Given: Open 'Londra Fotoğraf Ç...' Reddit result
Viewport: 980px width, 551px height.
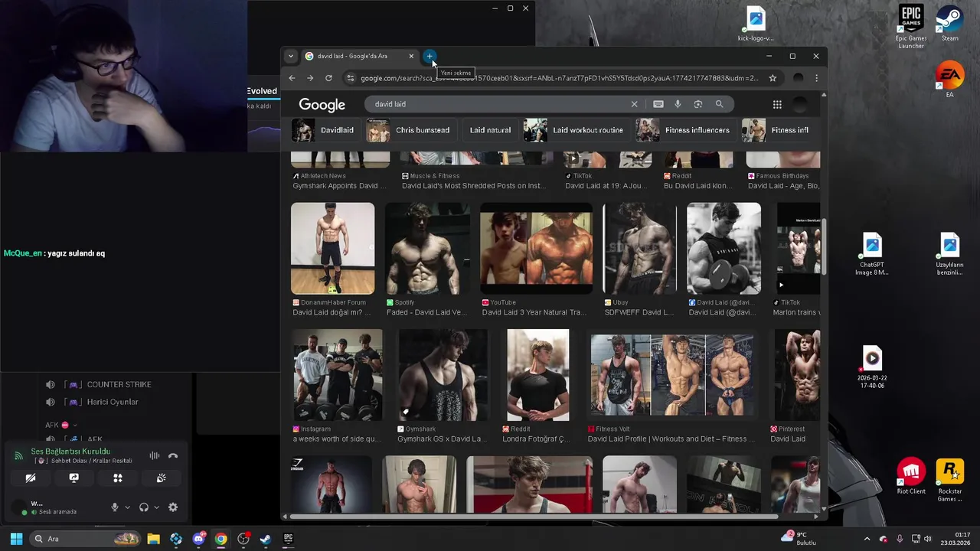Looking at the screenshot, I should click(x=536, y=439).
